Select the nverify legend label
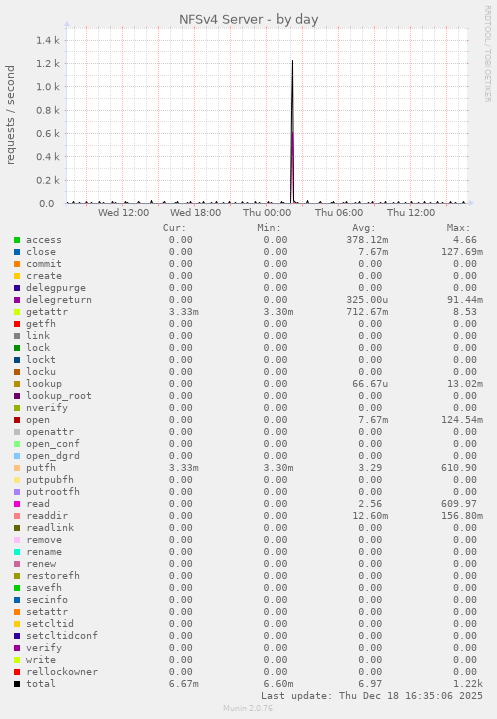The height and width of the screenshot is (719, 497). [x=47, y=408]
